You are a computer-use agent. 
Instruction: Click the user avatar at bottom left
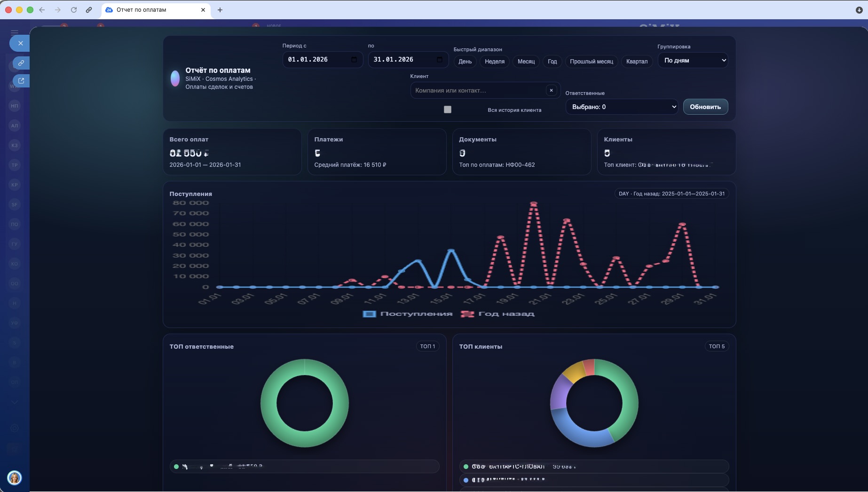click(15, 478)
